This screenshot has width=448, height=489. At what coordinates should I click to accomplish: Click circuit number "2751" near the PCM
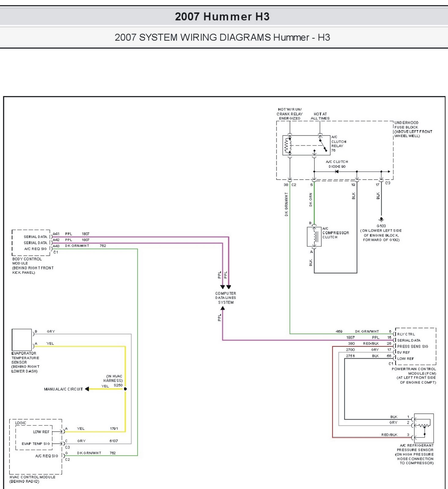pos(350,356)
